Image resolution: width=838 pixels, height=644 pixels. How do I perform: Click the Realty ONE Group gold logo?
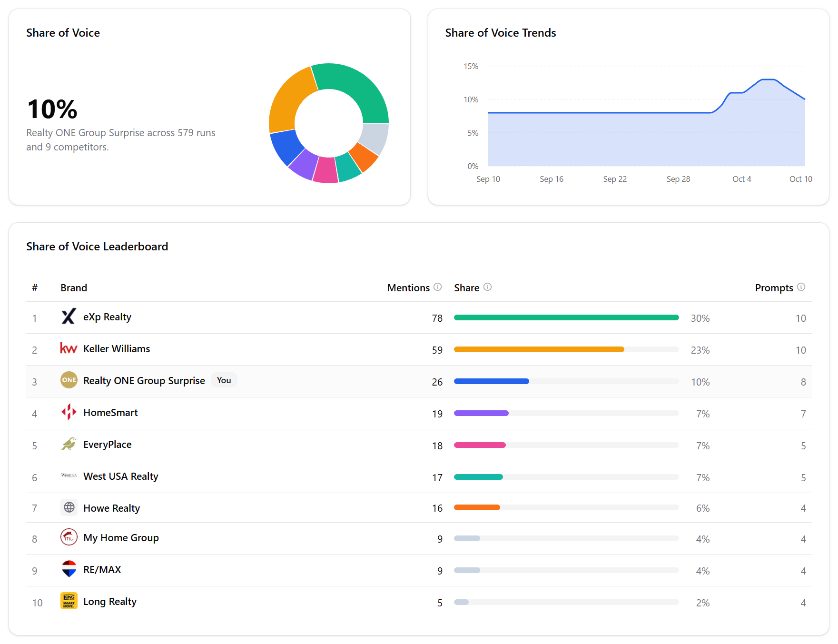69,380
